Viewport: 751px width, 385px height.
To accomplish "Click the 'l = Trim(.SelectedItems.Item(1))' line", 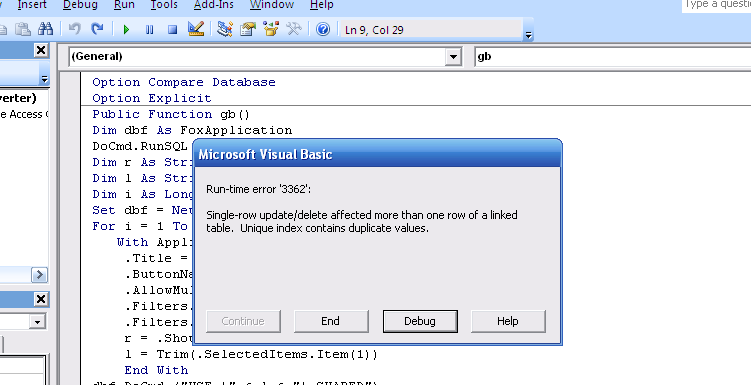I will (251, 354).
